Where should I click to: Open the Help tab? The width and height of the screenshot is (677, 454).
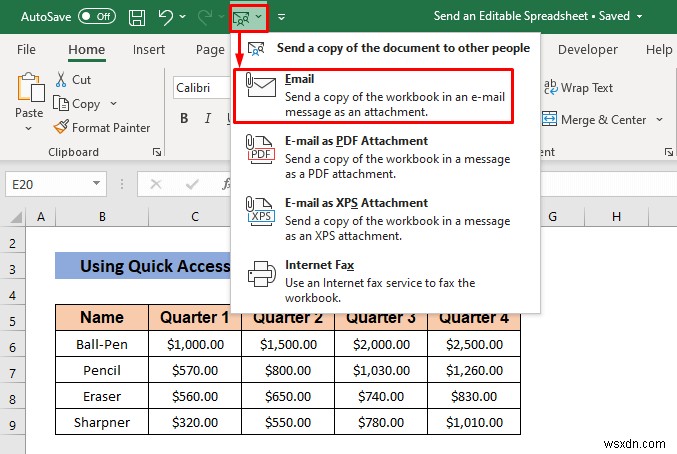click(659, 49)
